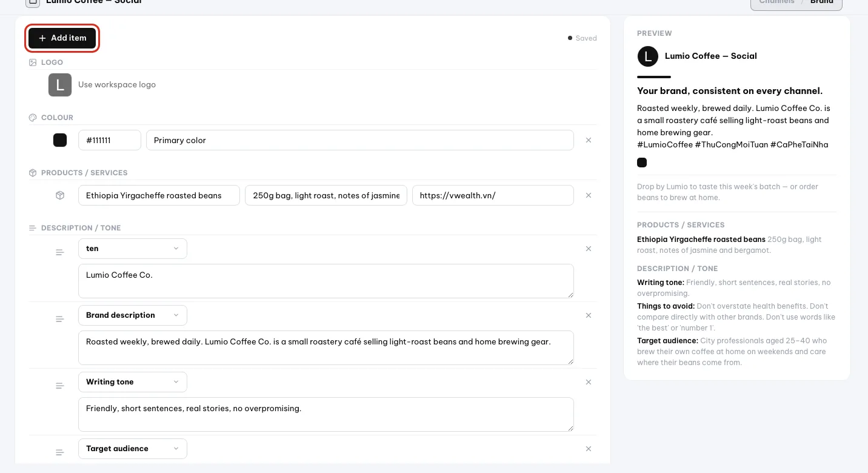
Task: Open the 'ten' type dropdown
Action: (133, 249)
